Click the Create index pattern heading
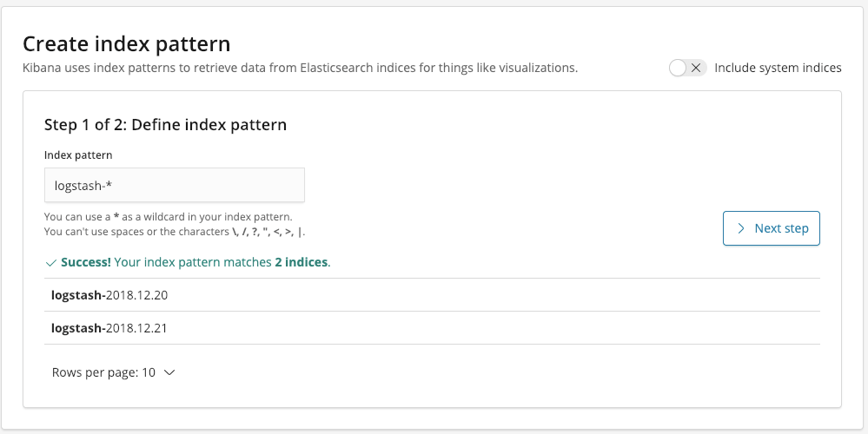The width and height of the screenshot is (868, 434). coord(126,43)
